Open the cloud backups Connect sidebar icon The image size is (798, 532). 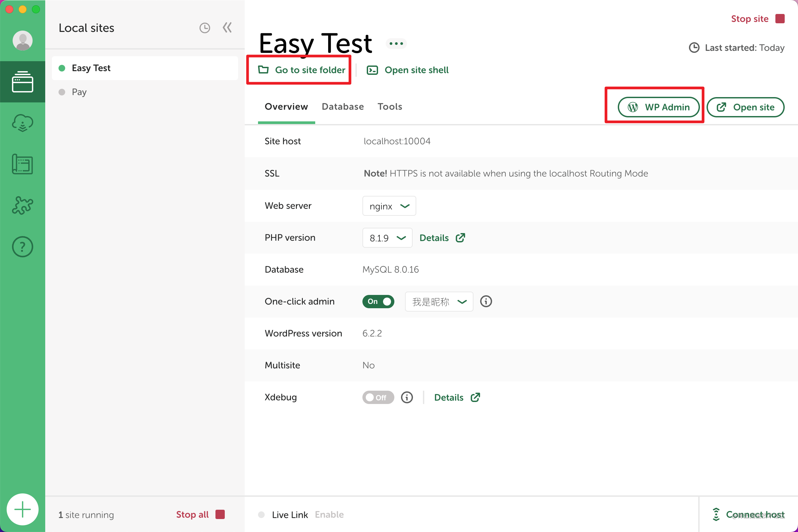[x=22, y=123]
